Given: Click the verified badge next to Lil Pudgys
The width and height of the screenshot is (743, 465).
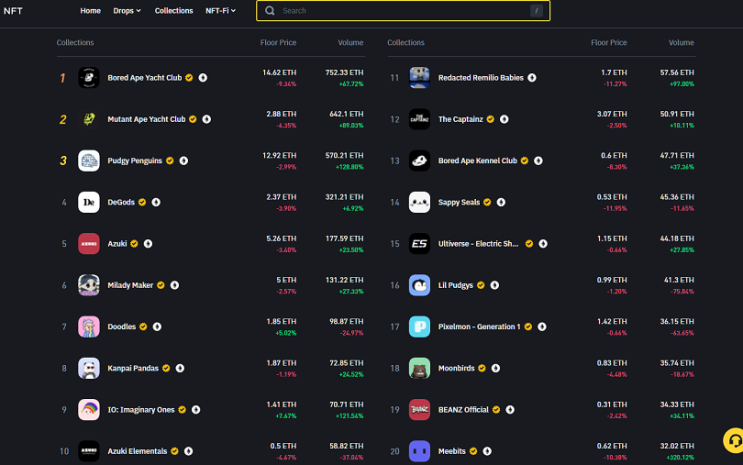Looking at the screenshot, I should pyautogui.click(x=481, y=285).
